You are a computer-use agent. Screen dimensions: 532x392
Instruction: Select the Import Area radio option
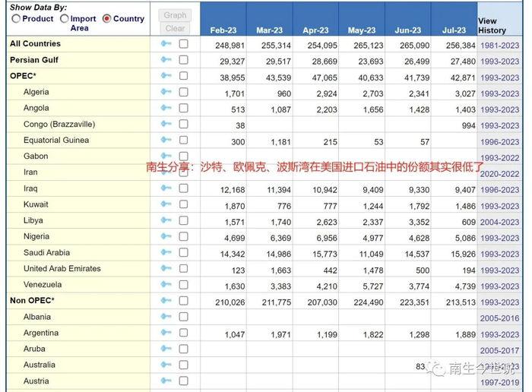tap(64, 19)
